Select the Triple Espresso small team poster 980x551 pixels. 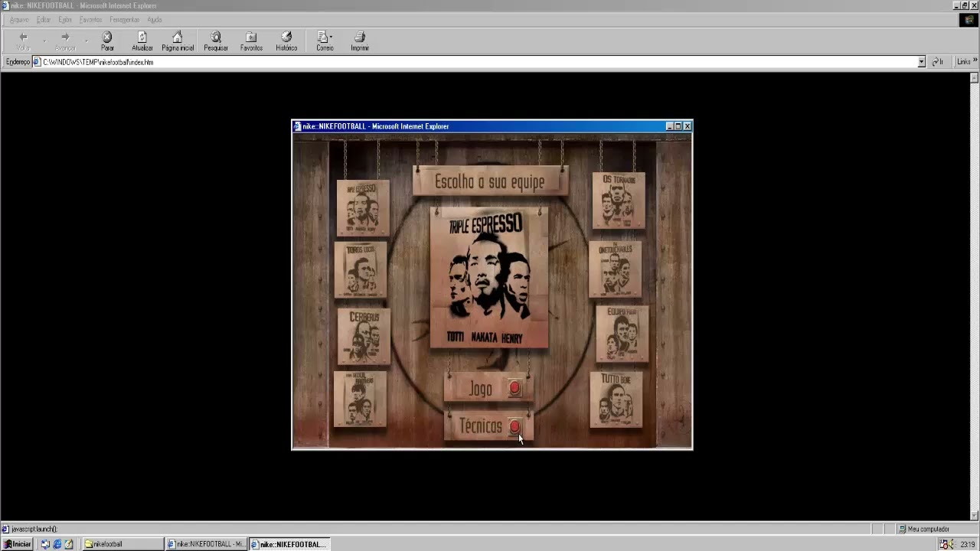pos(363,207)
